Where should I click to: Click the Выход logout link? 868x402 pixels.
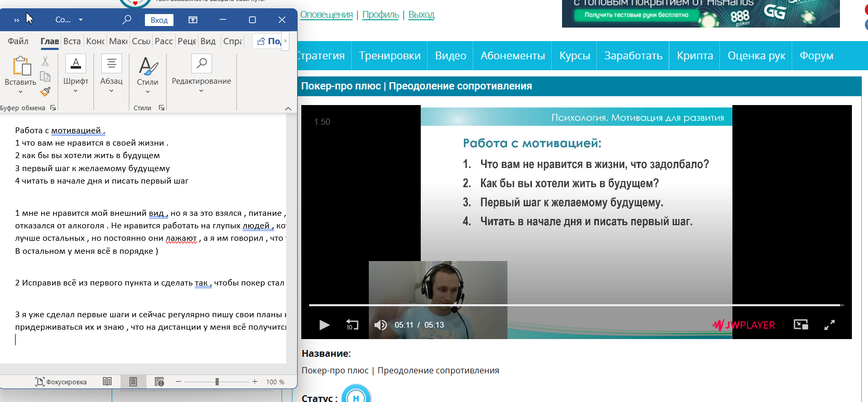tap(421, 15)
